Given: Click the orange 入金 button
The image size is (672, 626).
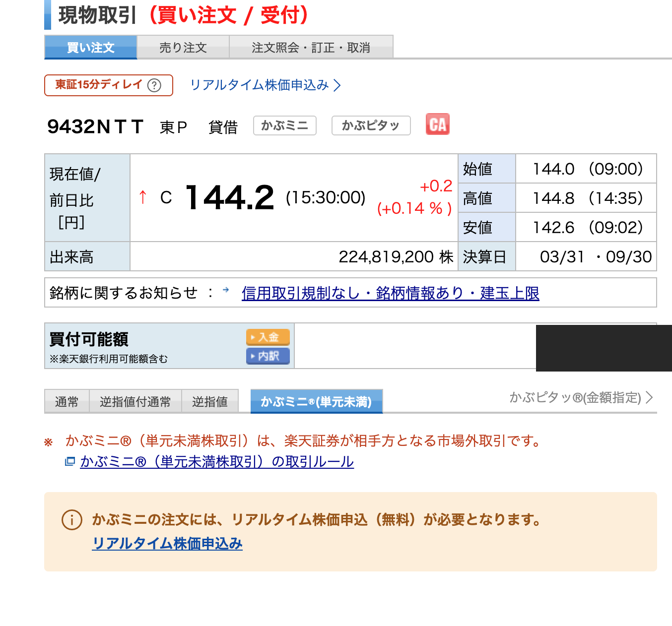Looking at the screenshot, I should [268, 337].
